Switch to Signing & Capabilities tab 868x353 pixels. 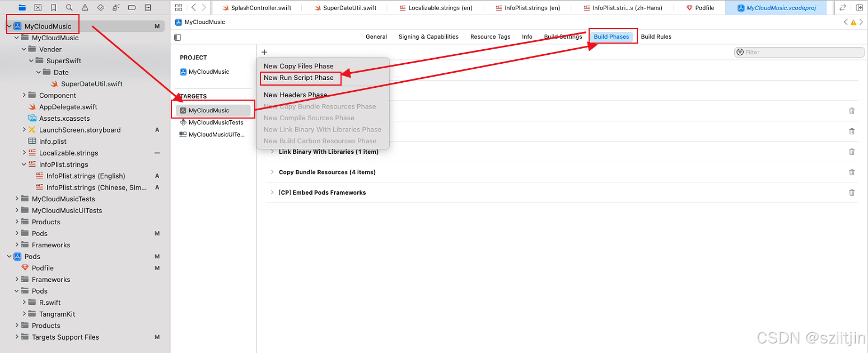428,37
